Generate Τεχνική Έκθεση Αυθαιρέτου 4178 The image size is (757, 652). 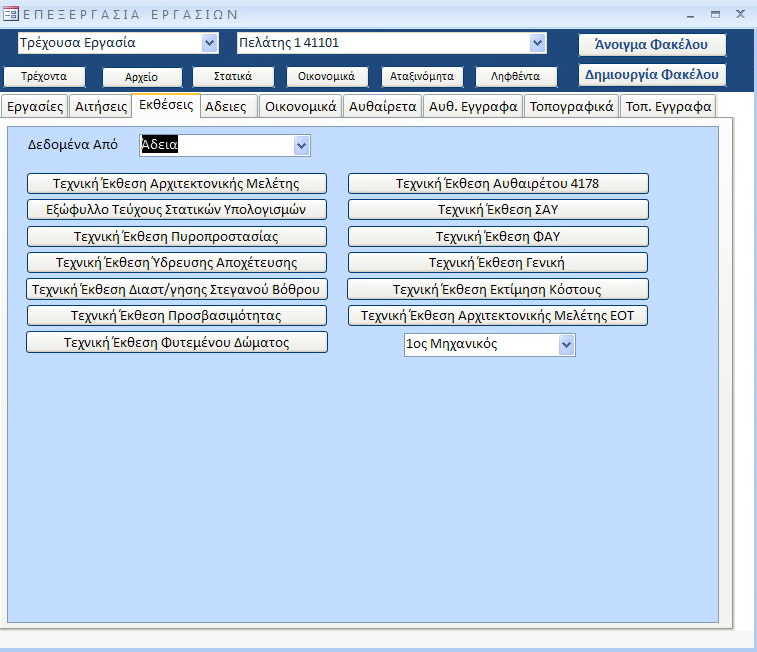(x=497, y=184)
